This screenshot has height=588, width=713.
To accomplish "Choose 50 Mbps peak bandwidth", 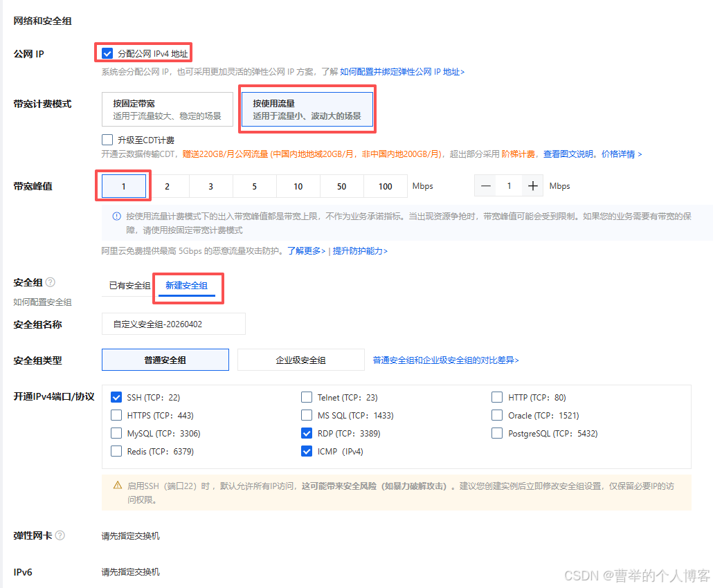I will coord(342,186).
